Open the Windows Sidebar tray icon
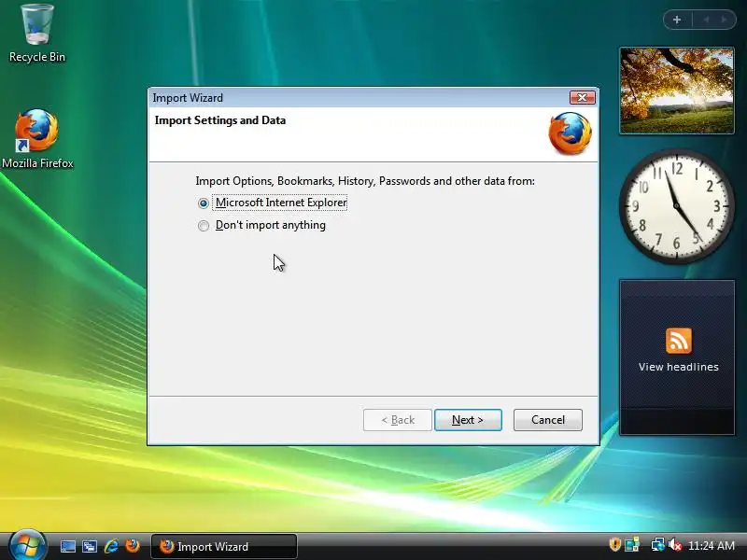The height and width of the screenshot is (560, 747). [x=632, y=545]
